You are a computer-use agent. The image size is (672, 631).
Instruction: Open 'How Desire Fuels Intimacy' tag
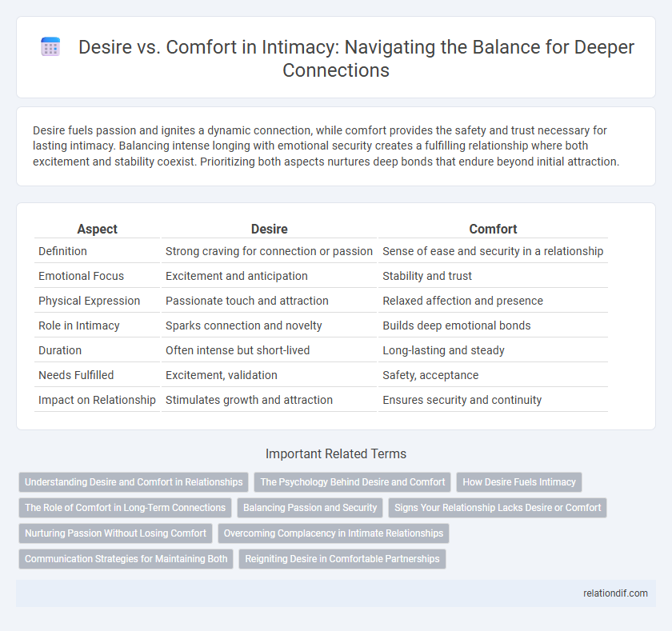519,482
